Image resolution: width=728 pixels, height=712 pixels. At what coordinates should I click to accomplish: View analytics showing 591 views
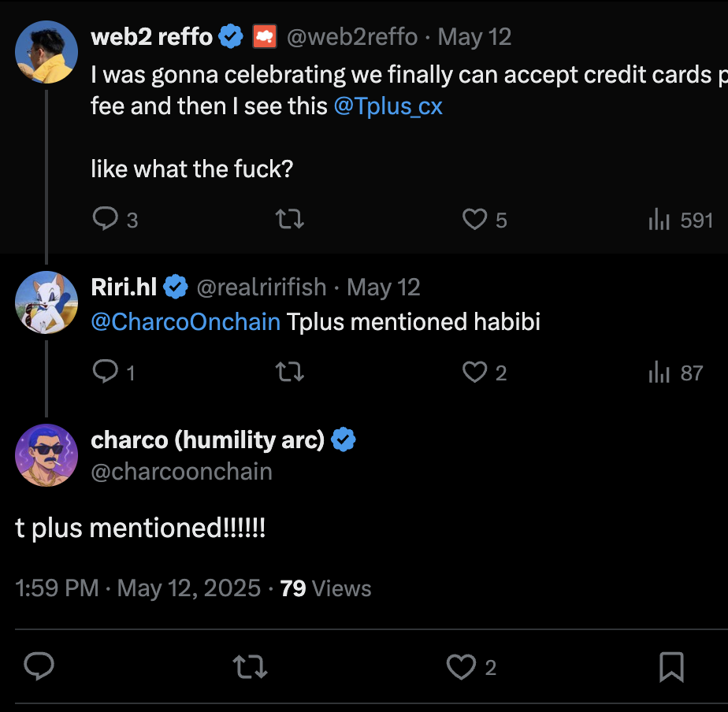(x=659, y=220)
